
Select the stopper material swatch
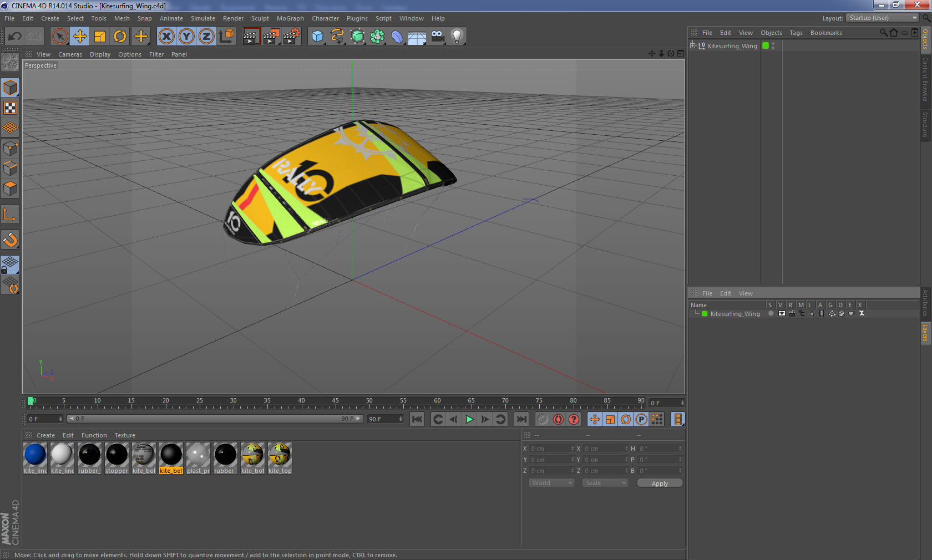(x=116, y=458)
